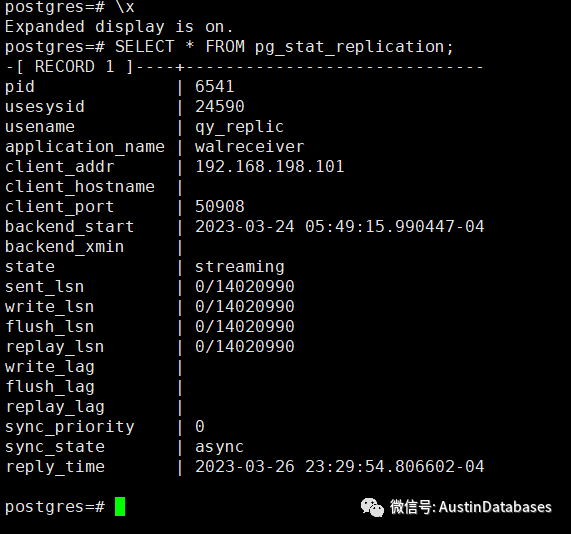Select the backend_start timestamp value
Viewport: 571px width, 534px height.
tap(339, 227)
